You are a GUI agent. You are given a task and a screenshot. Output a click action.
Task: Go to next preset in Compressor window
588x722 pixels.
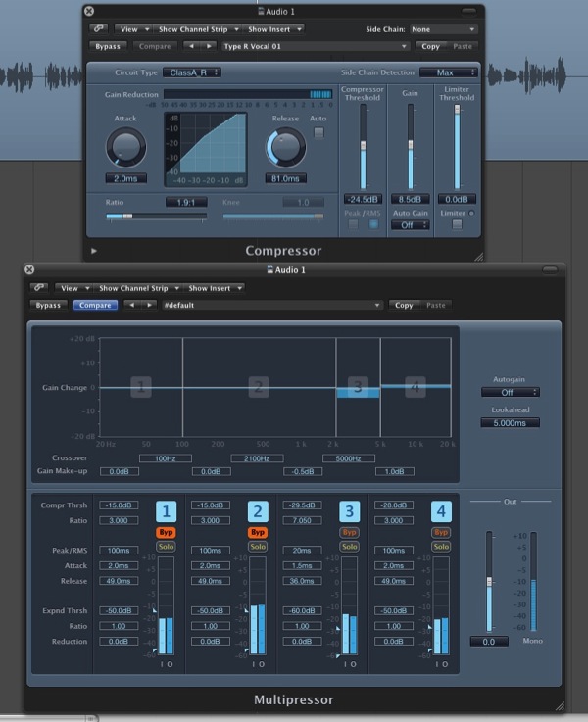(209, 46)
